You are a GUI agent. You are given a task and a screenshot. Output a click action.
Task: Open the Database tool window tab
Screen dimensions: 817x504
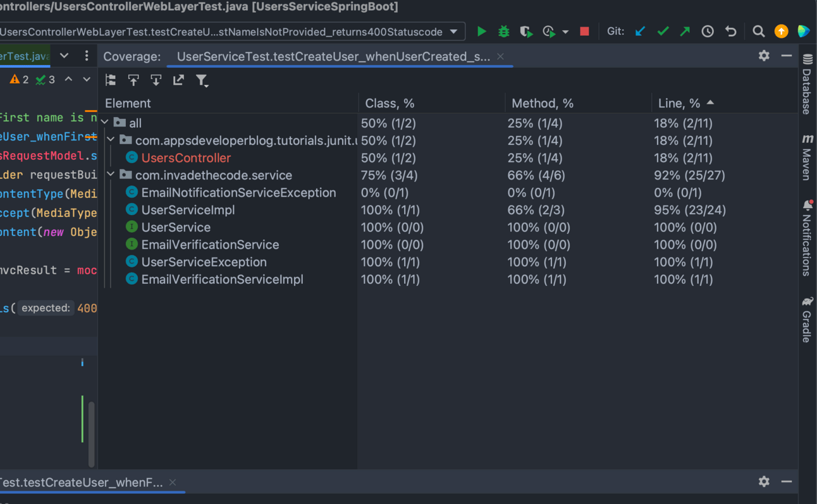[x=808, y=84]
